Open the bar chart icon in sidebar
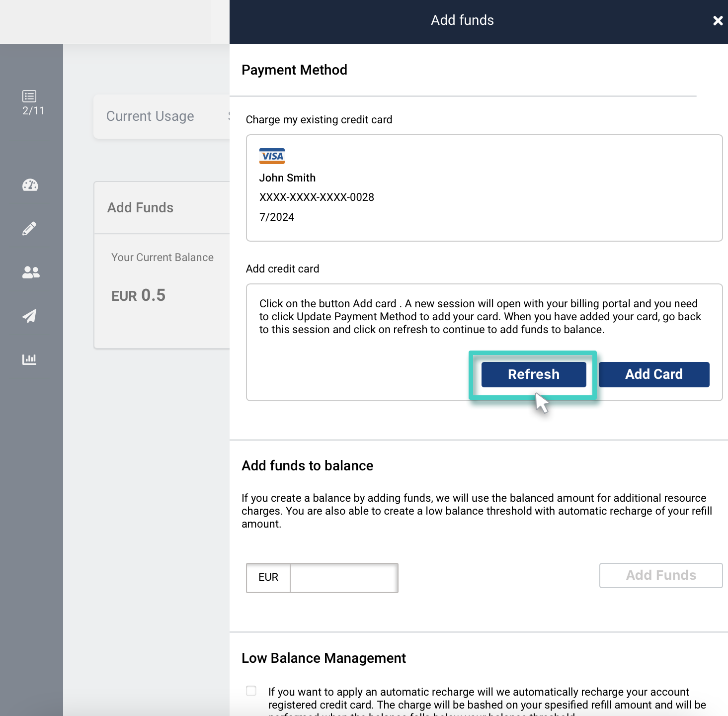 pos(29,359)
